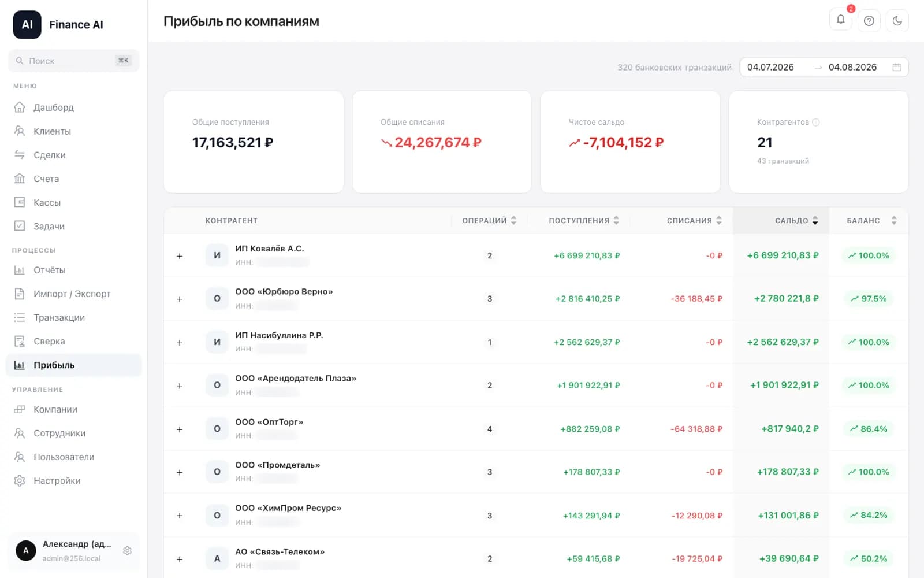Open the notifications bell icon
The width and height of the screenshot is (924, 578).
coord(841,20)
